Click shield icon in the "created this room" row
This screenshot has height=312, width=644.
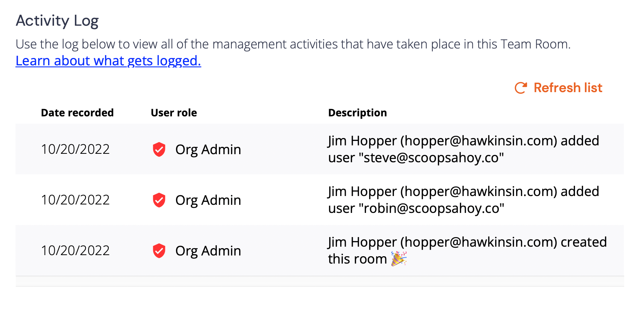pyautogui.click(x=159, y=251)
